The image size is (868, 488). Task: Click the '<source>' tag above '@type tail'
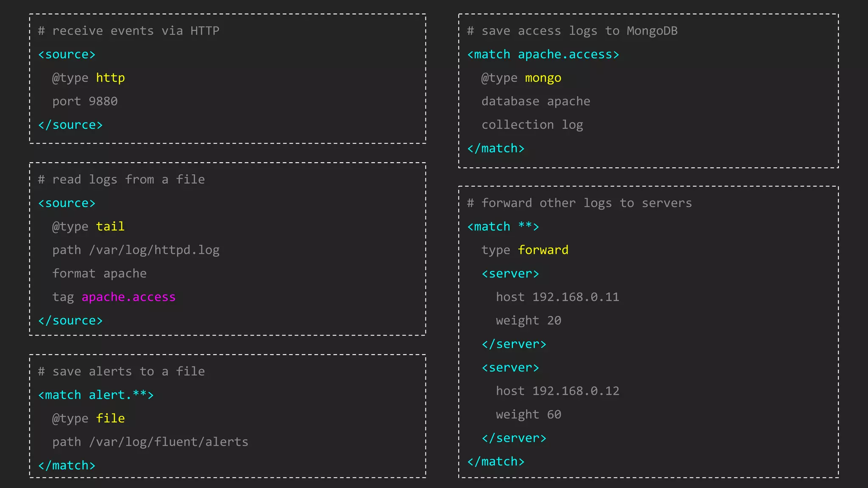(67, 203)
